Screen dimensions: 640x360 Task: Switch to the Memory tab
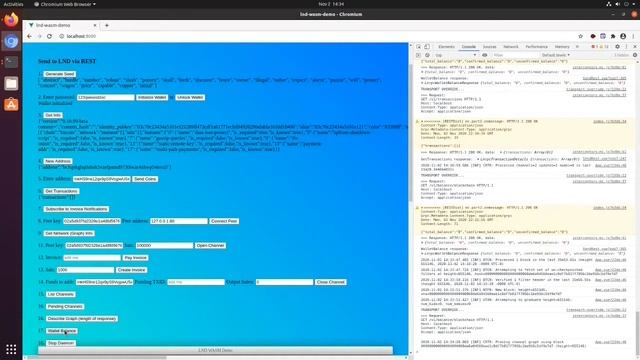(562, 47)
